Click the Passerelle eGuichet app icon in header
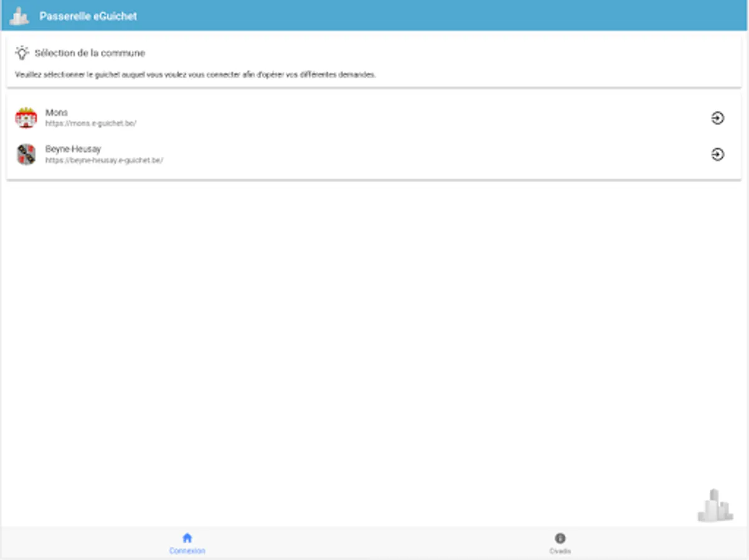The height and width of the screenshot is (560, 749). tap(19, 16)
